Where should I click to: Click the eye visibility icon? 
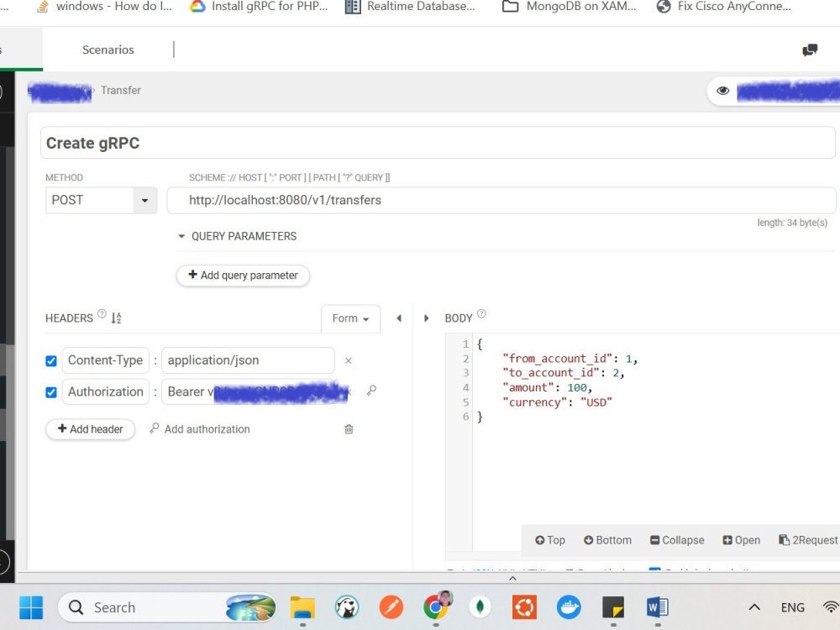click(x=722, y=91)
